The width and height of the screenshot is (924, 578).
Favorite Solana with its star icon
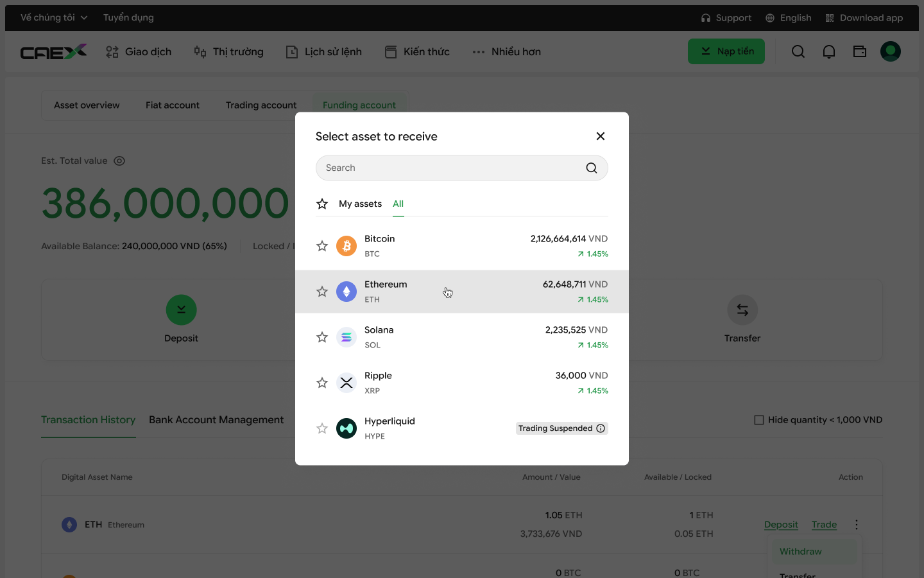(322, 337)
